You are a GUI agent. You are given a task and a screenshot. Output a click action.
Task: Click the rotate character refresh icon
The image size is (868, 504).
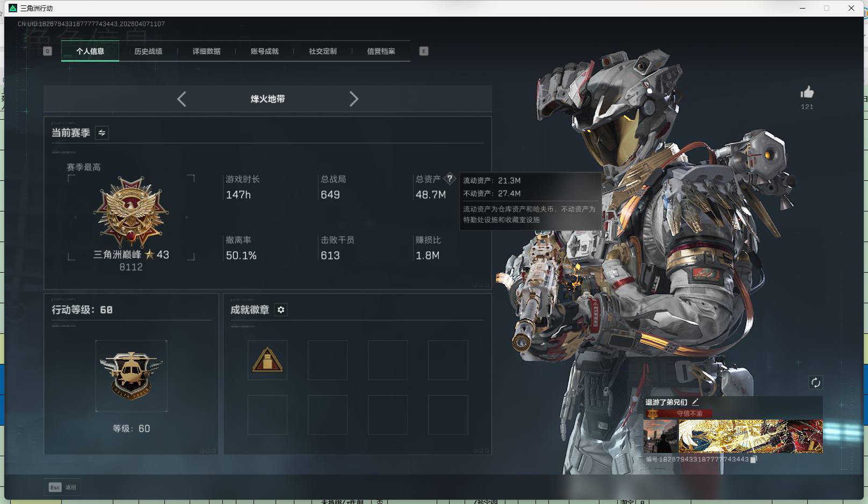click(815, 382)
